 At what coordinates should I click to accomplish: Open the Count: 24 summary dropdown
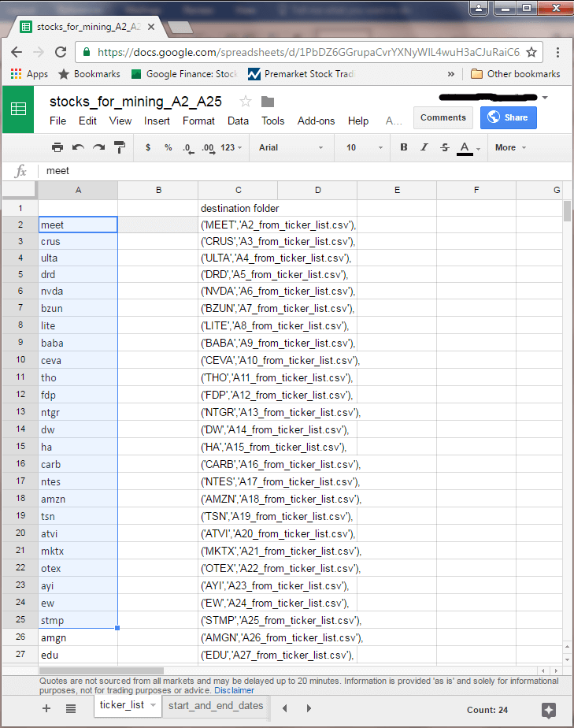487,710
